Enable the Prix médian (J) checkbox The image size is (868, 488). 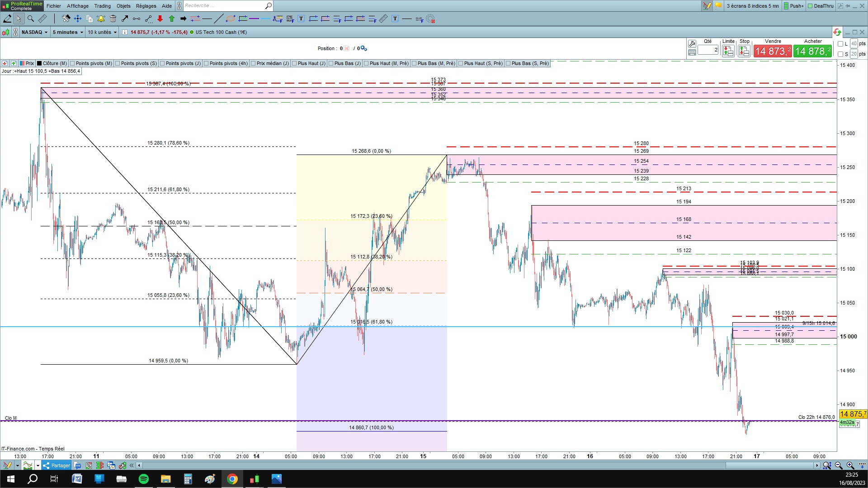pyautogui.click(x=254, y=63)
